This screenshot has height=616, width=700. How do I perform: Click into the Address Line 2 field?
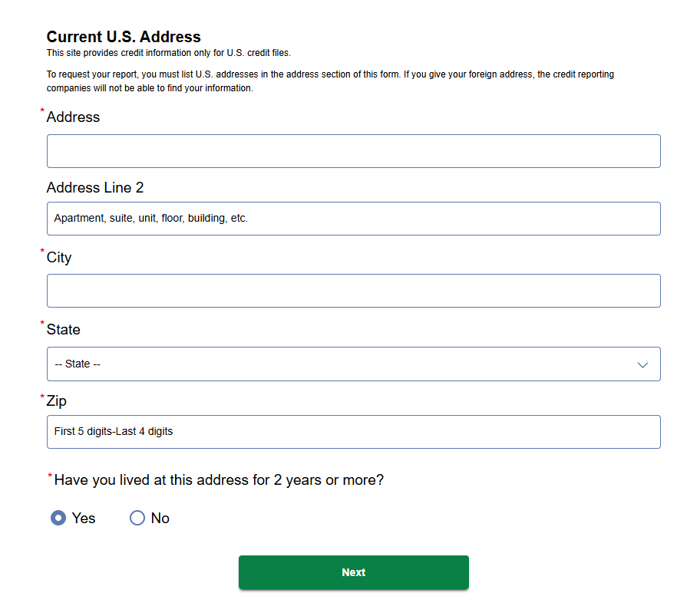[353, 219]
